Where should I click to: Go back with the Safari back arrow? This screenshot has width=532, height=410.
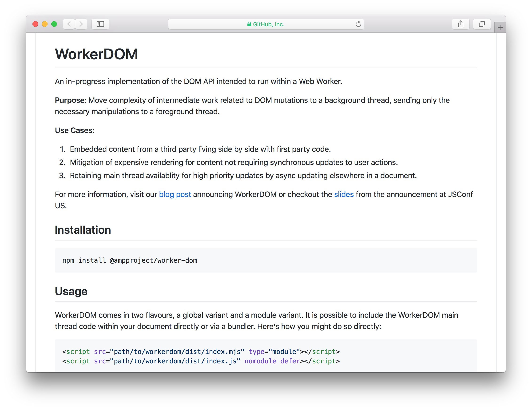coord(69,24)
